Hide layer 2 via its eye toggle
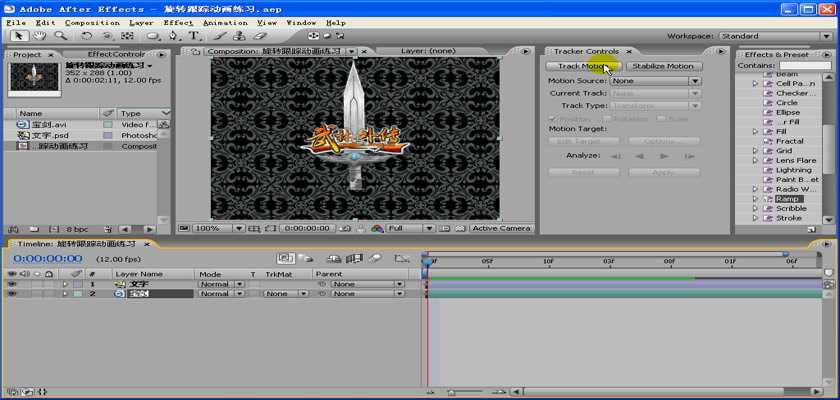This screenshot has height=400, width=840. (11, 294)
